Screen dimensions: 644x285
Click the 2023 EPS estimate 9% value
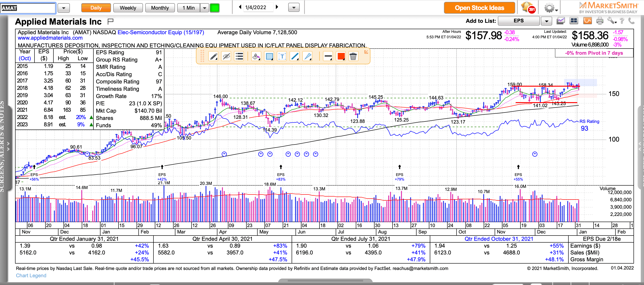81,124
